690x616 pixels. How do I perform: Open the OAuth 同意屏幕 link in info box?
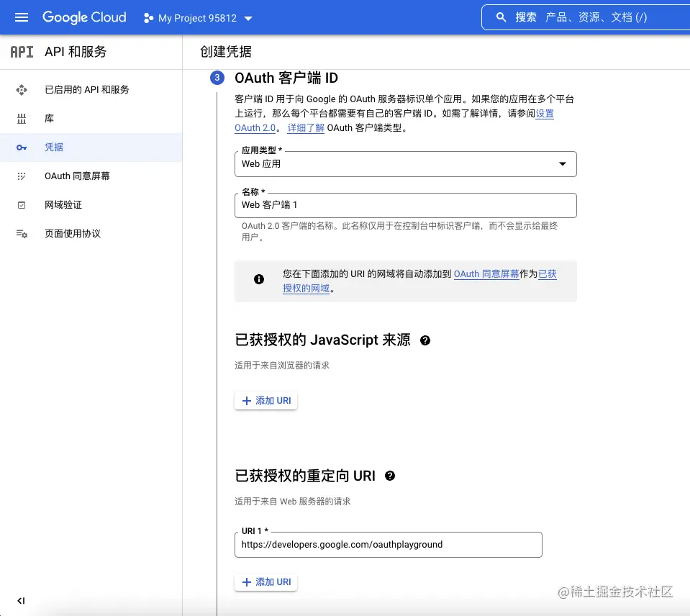486,273
